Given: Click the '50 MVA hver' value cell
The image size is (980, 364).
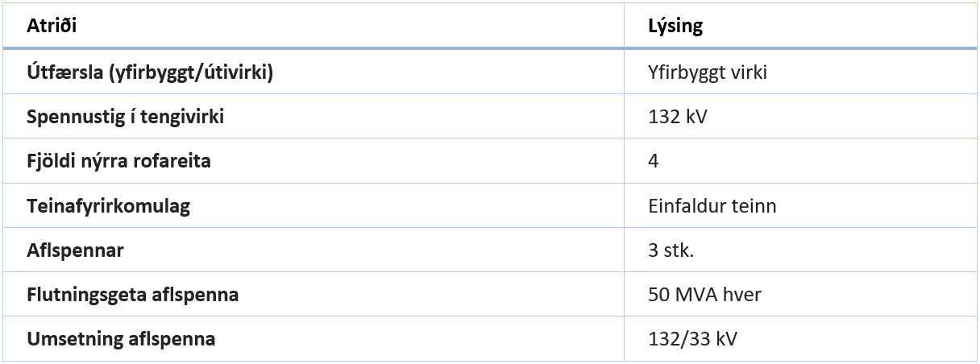Looking at the screenshot, I should (x=704, y=295).
